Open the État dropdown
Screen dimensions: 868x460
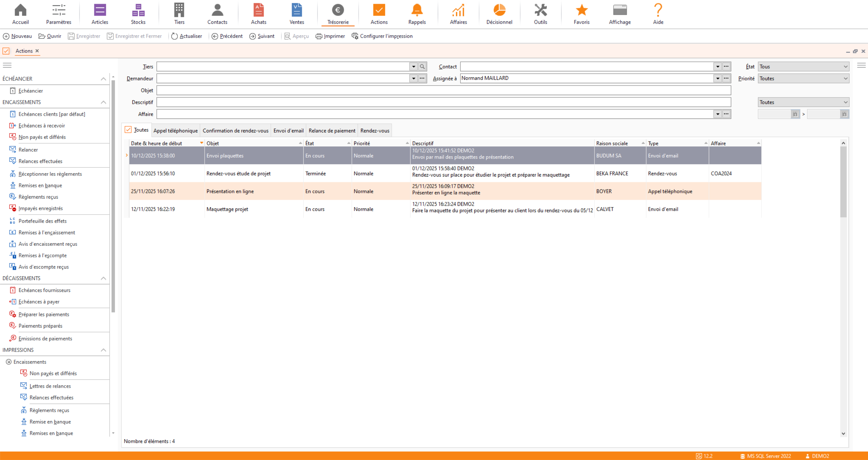coord(803,67)
